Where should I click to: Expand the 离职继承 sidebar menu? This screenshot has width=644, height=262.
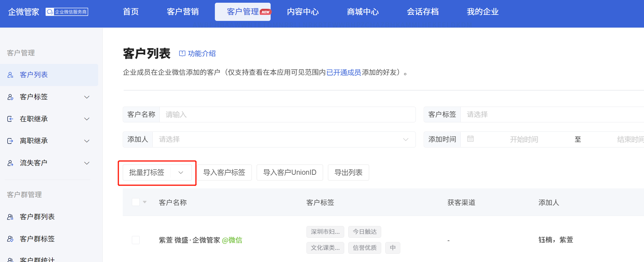coord(87,141)
